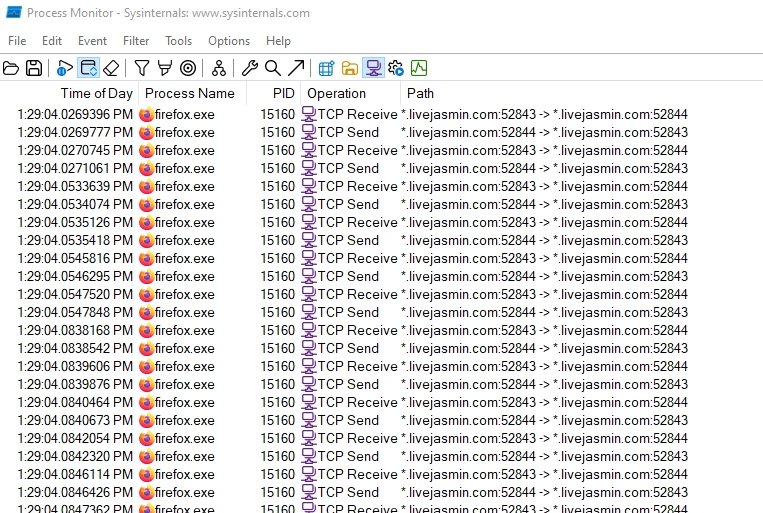This screenshot has height=513, width=763.
Task: Select the event at 1:29:04.0533639 PM
Action: (x=382, y=186)
